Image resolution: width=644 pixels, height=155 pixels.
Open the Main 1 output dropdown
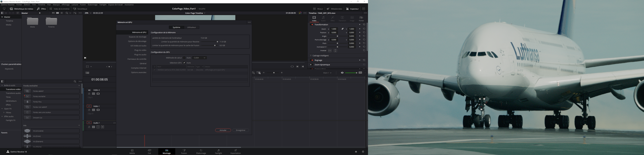[327, 73]
